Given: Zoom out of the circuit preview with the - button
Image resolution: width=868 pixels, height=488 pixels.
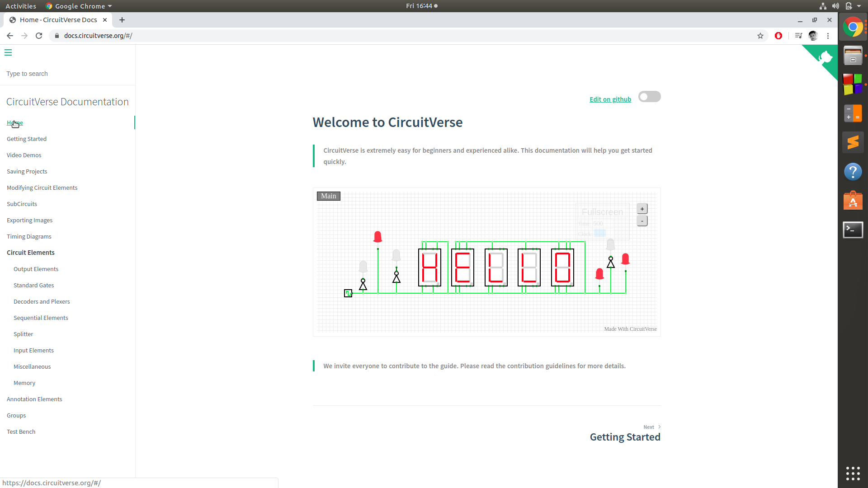Looking at the screenshot, I should [642, 221].
